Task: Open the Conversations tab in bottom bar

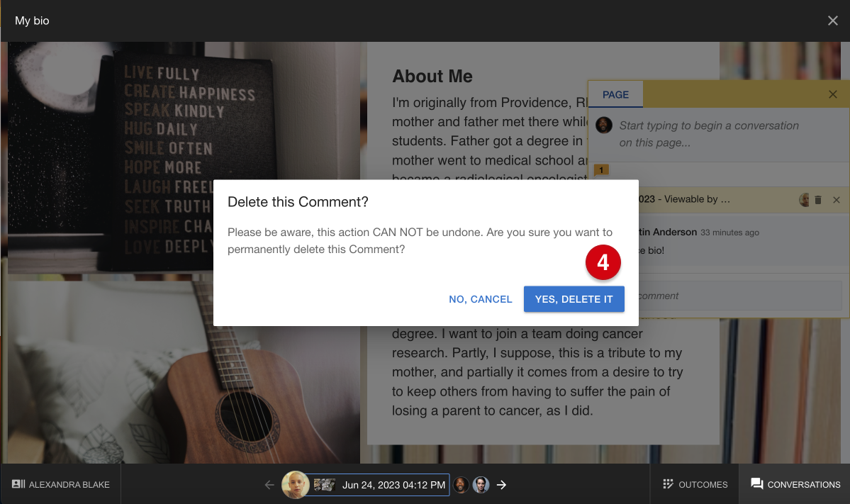Action: 795,484
